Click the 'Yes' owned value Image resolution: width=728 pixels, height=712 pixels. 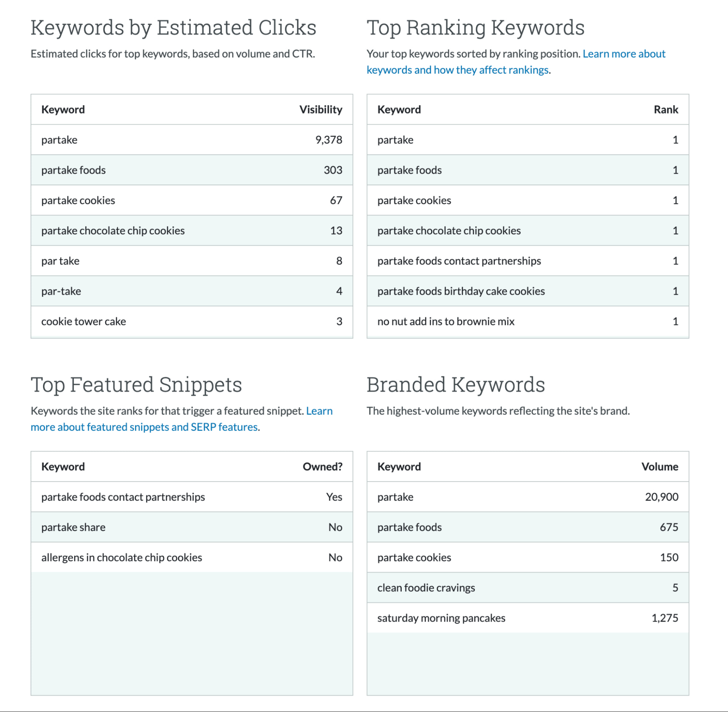[334, 497]
